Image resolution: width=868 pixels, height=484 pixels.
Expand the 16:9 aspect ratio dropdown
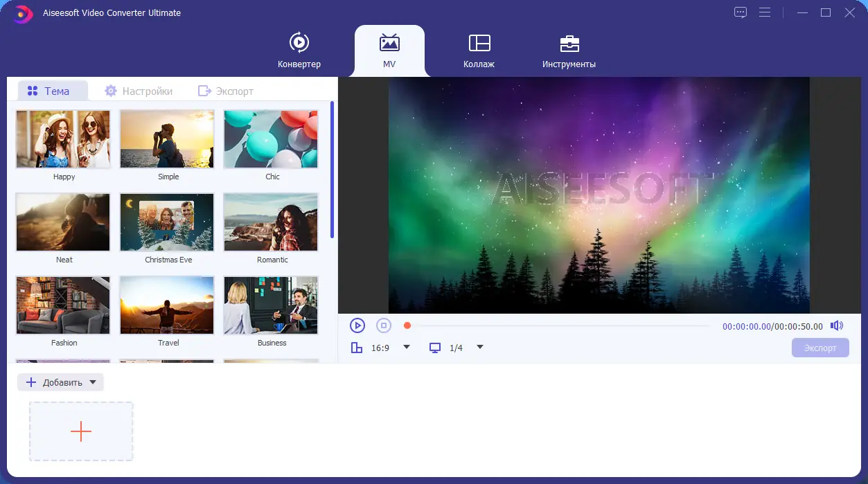point(407,347)
